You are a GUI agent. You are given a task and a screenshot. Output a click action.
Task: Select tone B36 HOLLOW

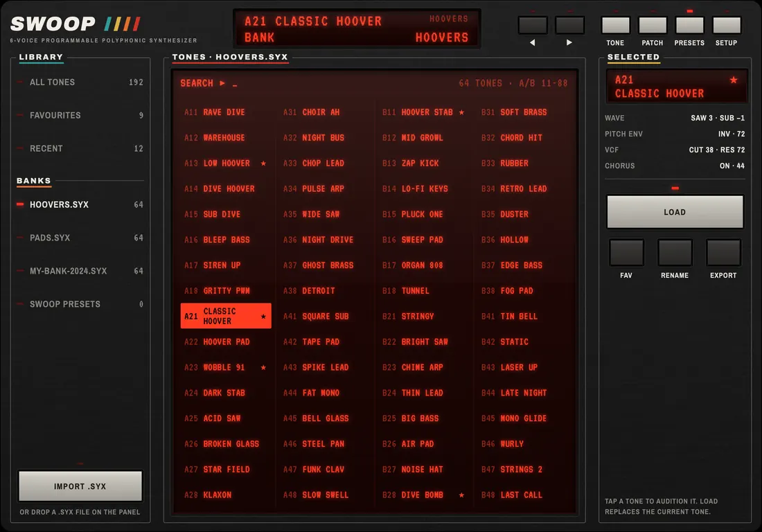click(523, 240)
